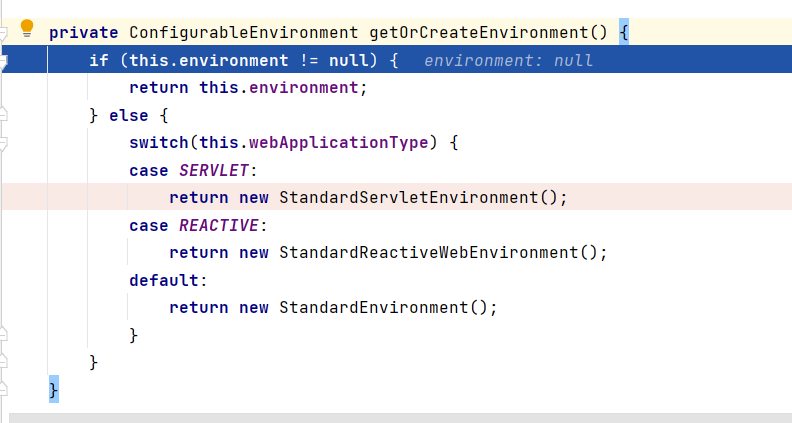Screen dimensions: 792x423
Task: Collapse the if block fold marker
Action: click(x=3, y=62)
